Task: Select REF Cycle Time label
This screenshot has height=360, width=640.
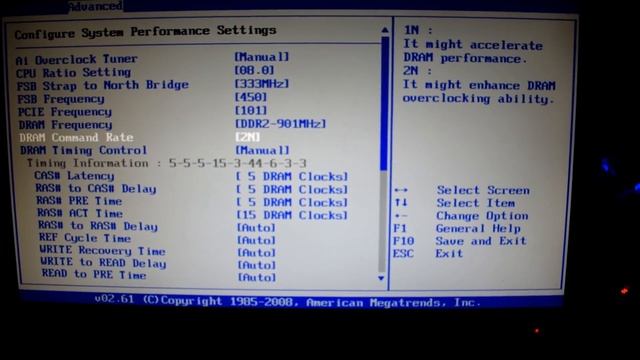Action: pos(85,238)
